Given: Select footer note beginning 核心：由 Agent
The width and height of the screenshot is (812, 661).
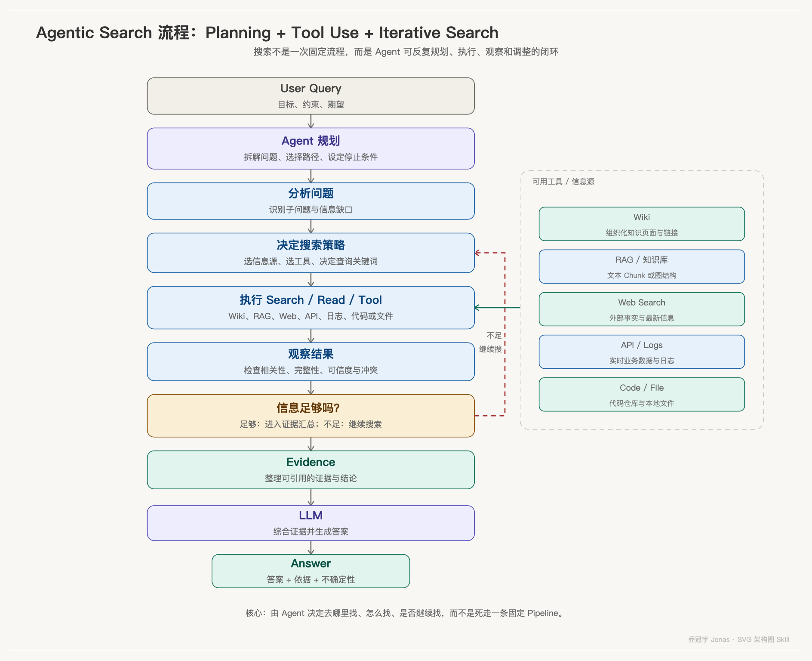Looking at the screenshot, I should [x=405, y=613].
